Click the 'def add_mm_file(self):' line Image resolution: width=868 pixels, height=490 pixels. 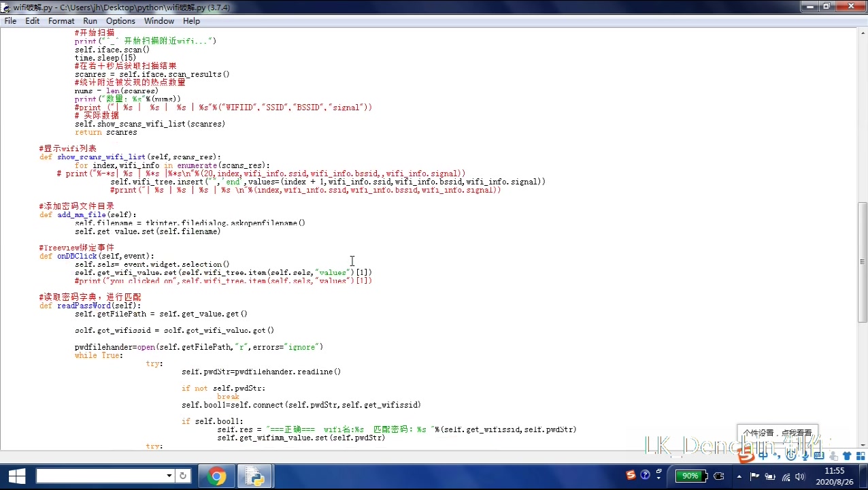88,214
